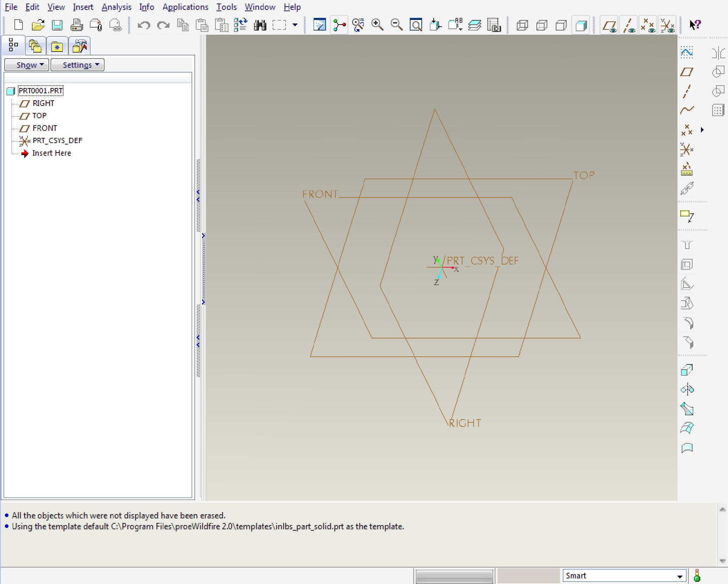Select the FRONT datum plane in tree
728x584 pixels.
[45, 128]
